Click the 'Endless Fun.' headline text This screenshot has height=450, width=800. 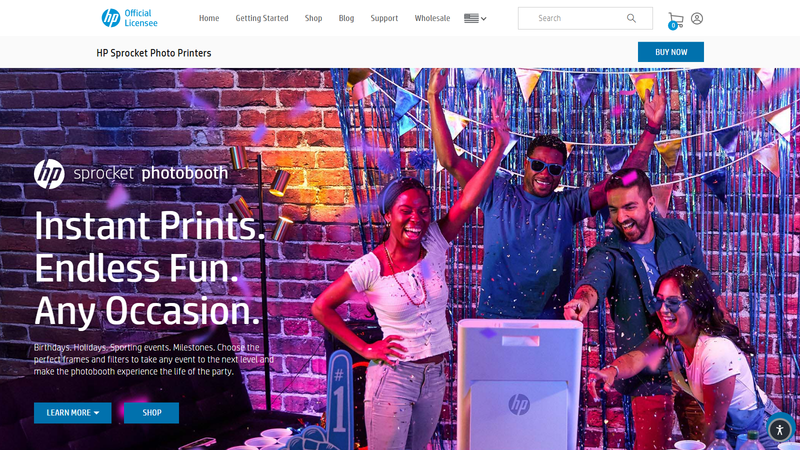tap(137, 268)
